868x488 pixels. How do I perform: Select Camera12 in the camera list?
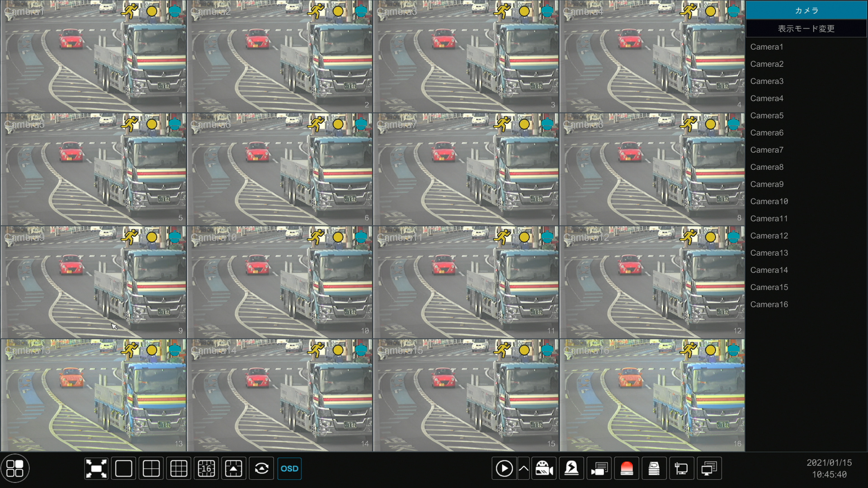807,236
